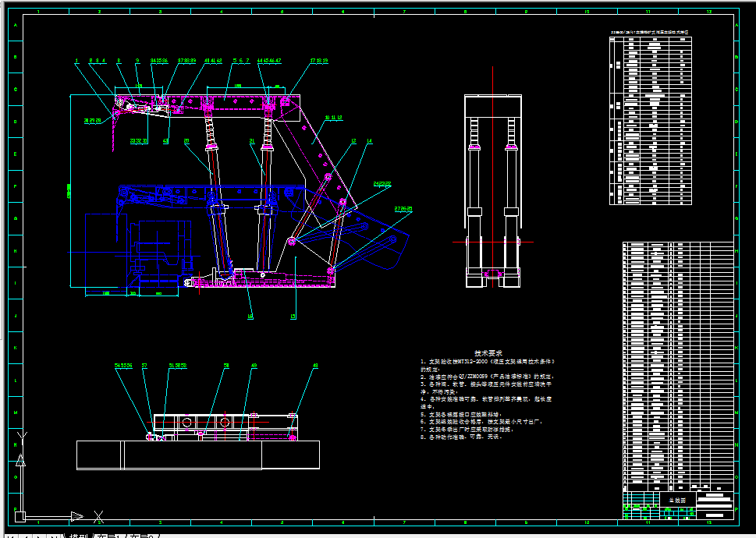The width and height of the screenshot is (756, 538).
Task: Select requirement line starting with "5. 支架各"
Action: (x=461, y=414)
